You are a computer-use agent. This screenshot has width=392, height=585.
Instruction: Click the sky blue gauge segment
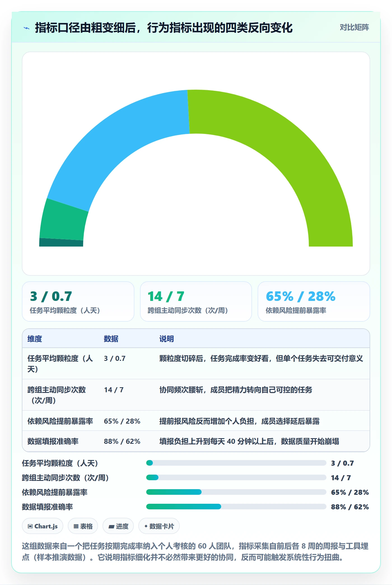click(x=112, y=146)
